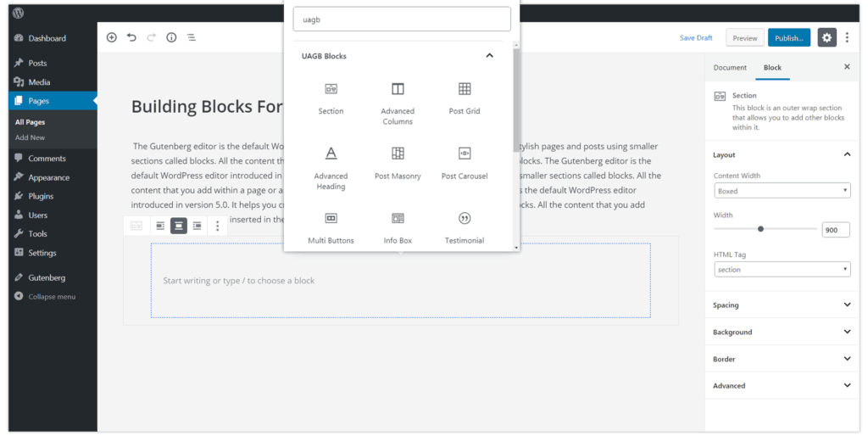Select wide width alignment in block toolbar
Viewport: 868px width, 436px height.
pyautogui.click(x=179, y=226)
